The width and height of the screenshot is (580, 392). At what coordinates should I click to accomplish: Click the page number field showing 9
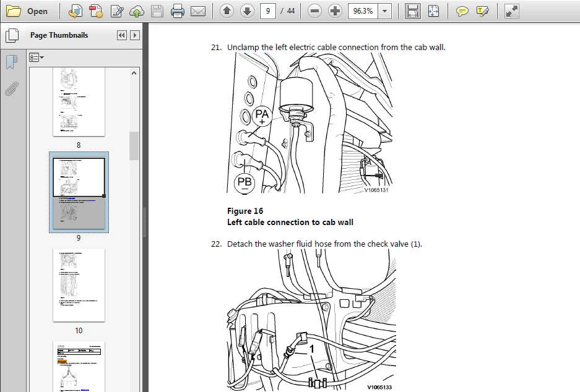coord(268,11)
